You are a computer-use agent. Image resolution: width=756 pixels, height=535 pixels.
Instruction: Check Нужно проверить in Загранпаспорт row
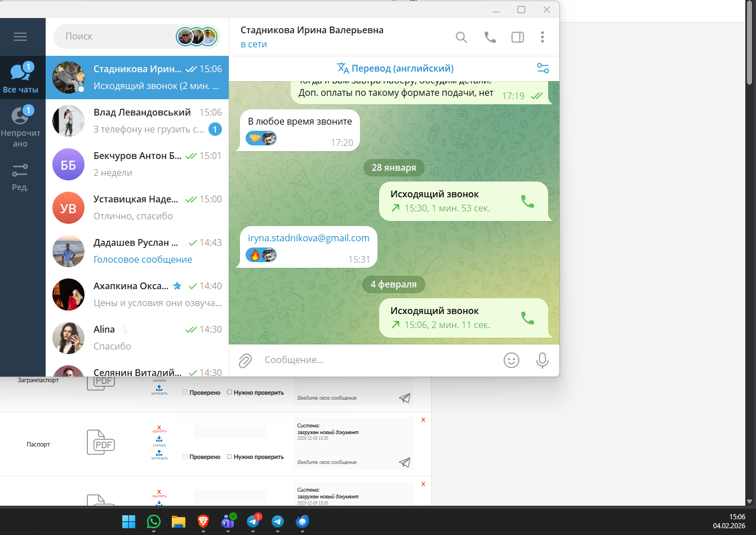point(229,392)
